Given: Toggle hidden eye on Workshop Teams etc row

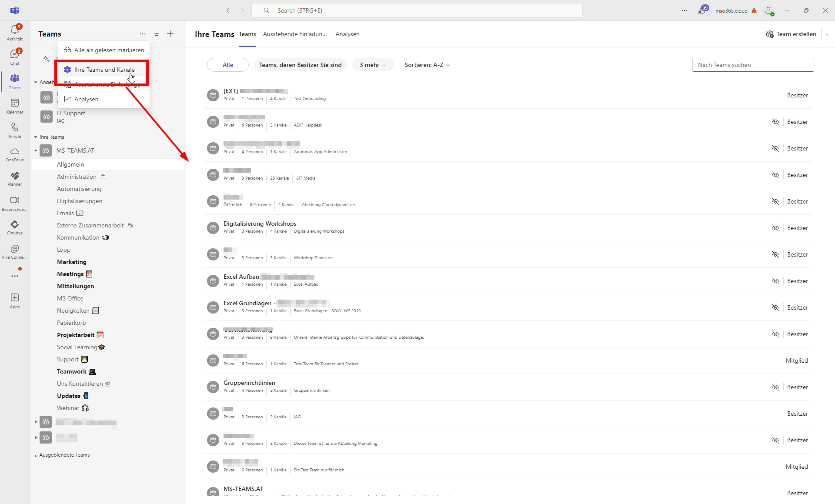Looking at the screenshot, I should (775, 254).
